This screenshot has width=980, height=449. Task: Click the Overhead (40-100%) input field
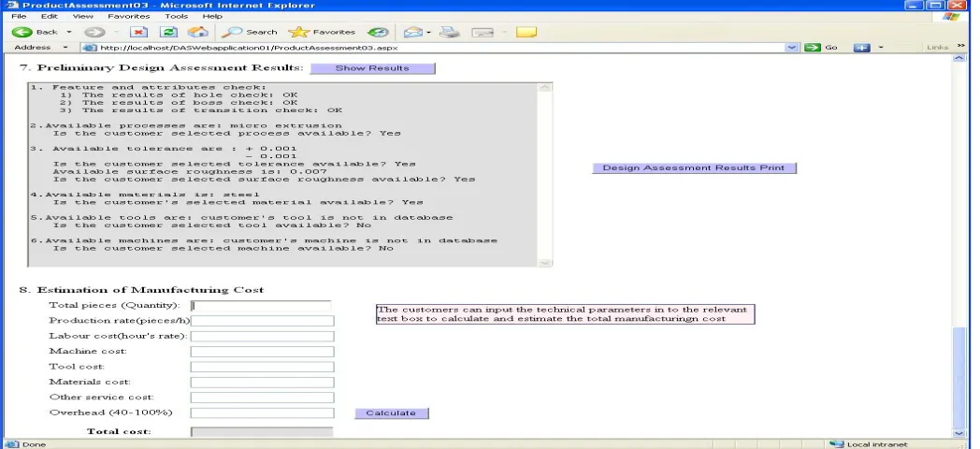pos(262,413)
